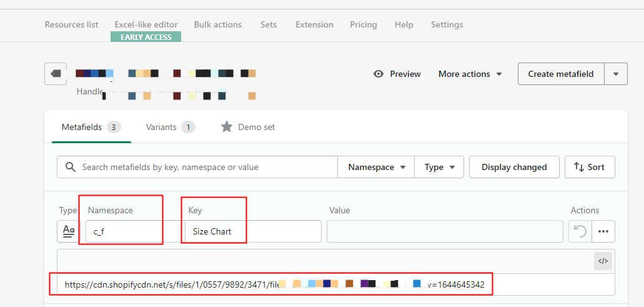This screenshot has height=307, width=644.
Task: Click the Create metafield button
Action: click(x=561, y=74)
